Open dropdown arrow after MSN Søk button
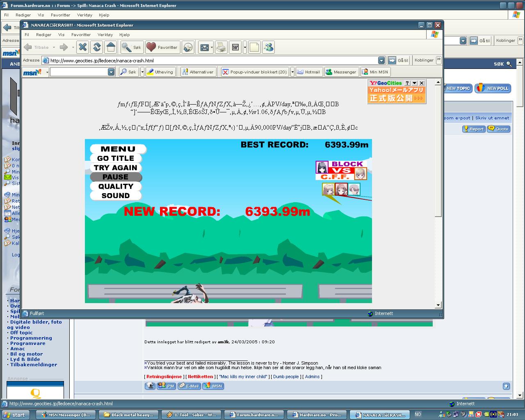 click(x=142, y=72)
